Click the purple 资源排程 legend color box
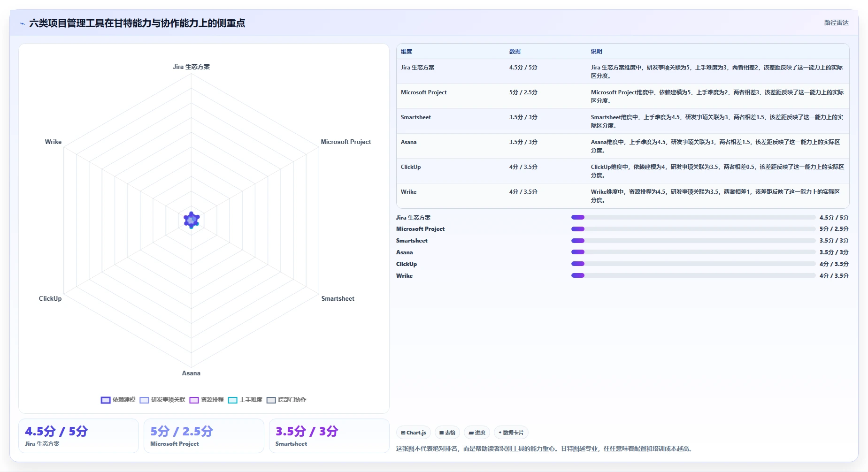Image resolution: width=868 pixels, height=472 pixels. coord(194,400)
